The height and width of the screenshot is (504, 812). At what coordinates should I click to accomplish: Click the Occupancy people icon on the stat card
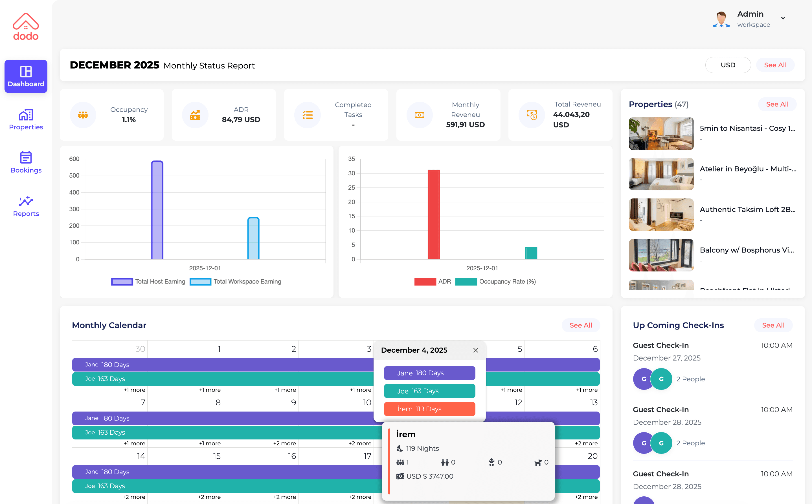(x=83, y=115)
